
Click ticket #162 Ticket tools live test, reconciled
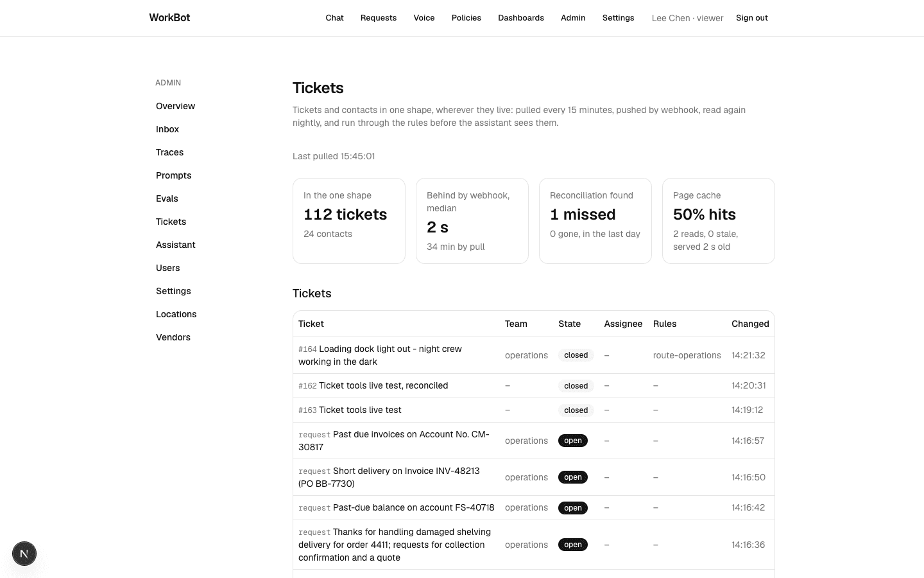tap(373, 385)
